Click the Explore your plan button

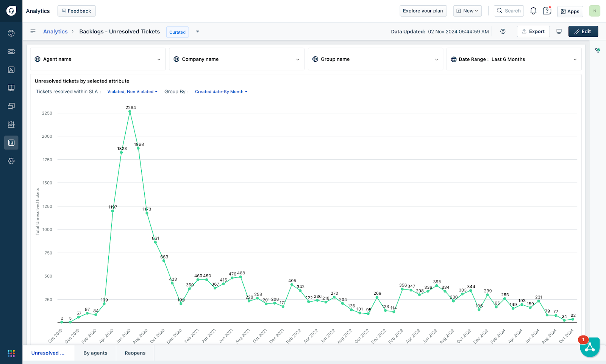click(423, 11)
